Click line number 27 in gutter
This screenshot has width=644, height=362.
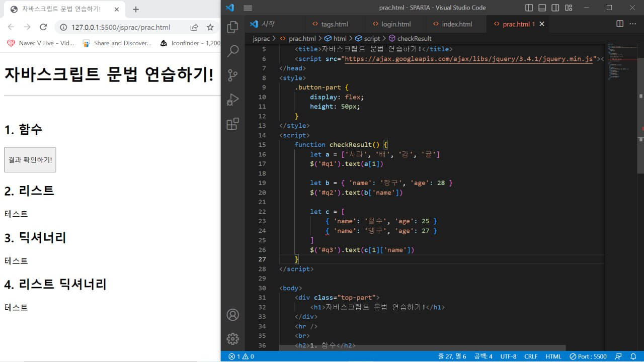coord(262,259)
